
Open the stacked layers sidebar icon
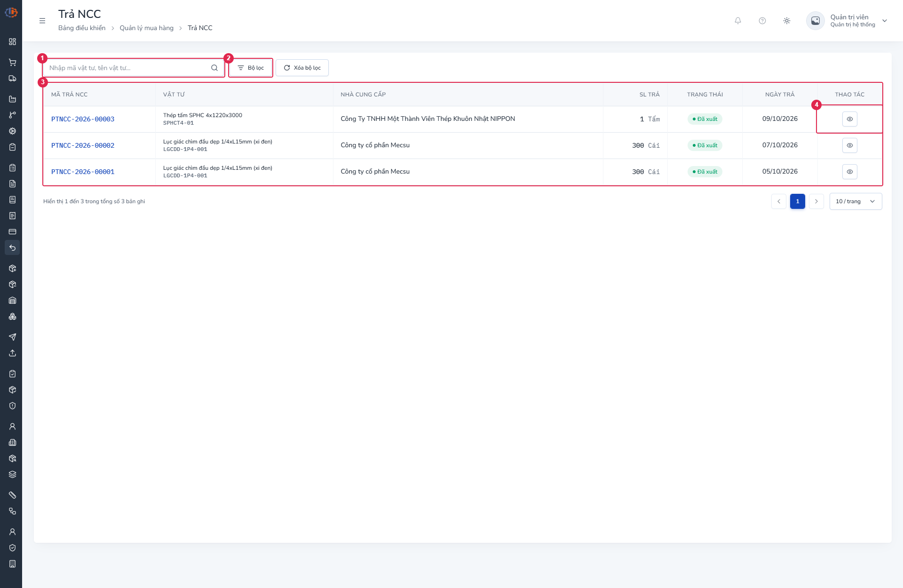12,475
